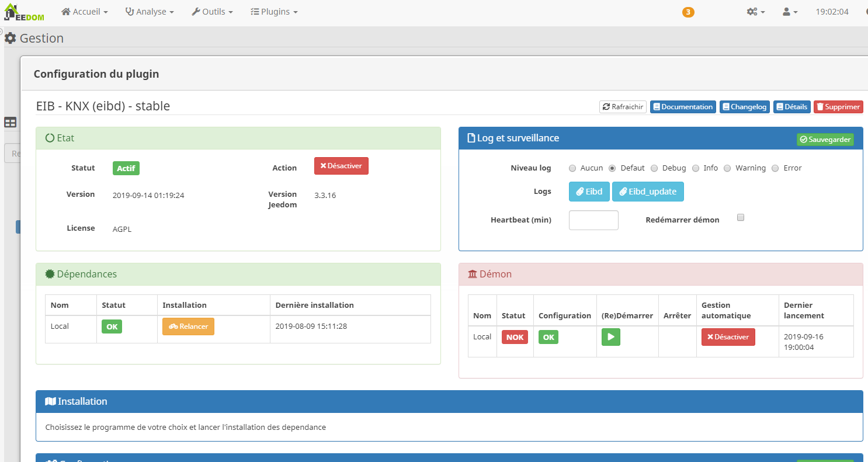Screen dimensions: 868x462
Task: Click Désactiver under Gestion automatique
Action: [728, 337]
